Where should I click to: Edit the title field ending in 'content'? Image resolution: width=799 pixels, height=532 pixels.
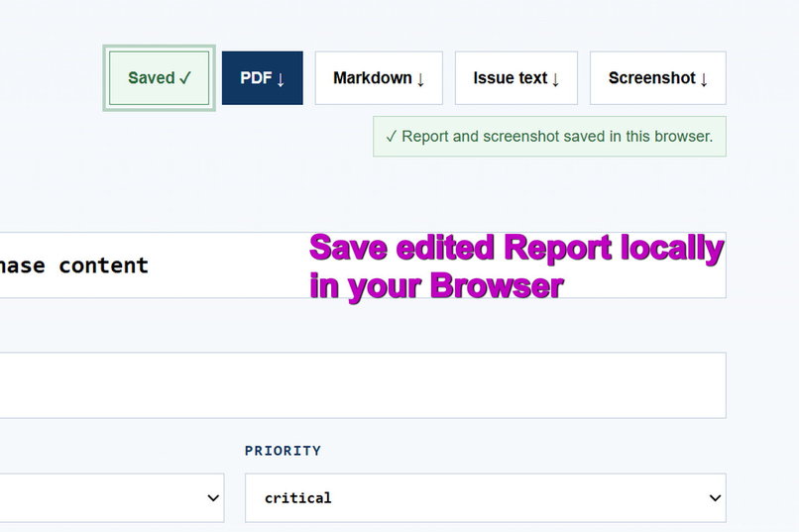point(363,266)
